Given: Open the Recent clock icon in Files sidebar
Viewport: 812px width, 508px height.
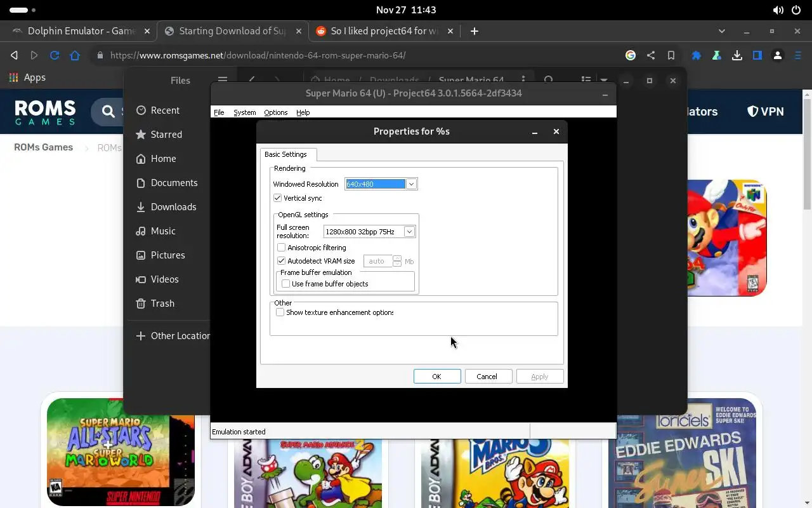Looking at the screenshot, I should click(141, 110).
